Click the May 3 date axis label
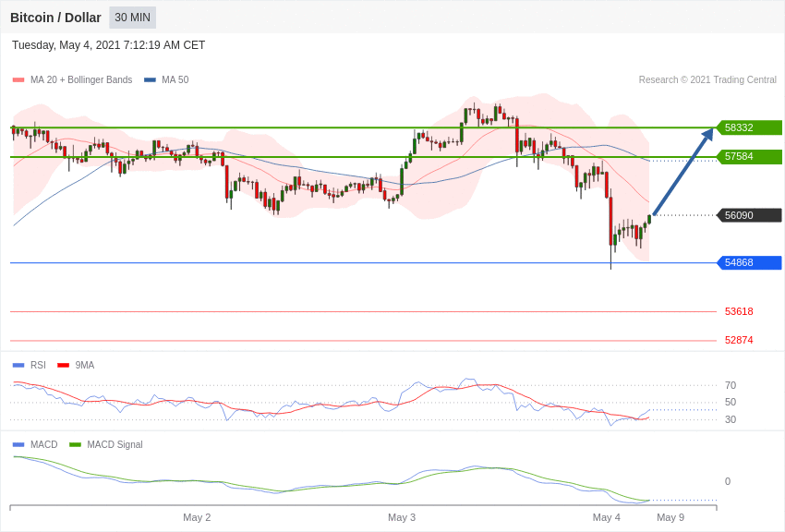The image size is (785, 532). tap(402, 517)
